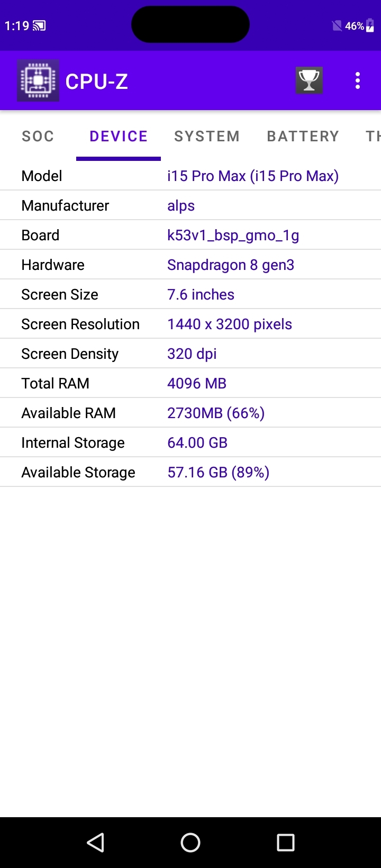Screen dimensions: 381x868
Task: Tap the cast icon in status bar
Action: (40, 25)
